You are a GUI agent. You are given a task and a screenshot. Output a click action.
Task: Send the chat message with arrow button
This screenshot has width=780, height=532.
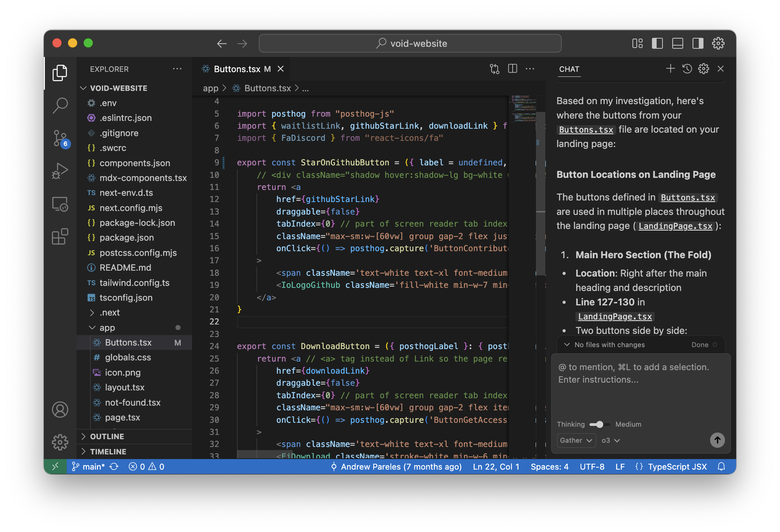click(x=717, y=440)
